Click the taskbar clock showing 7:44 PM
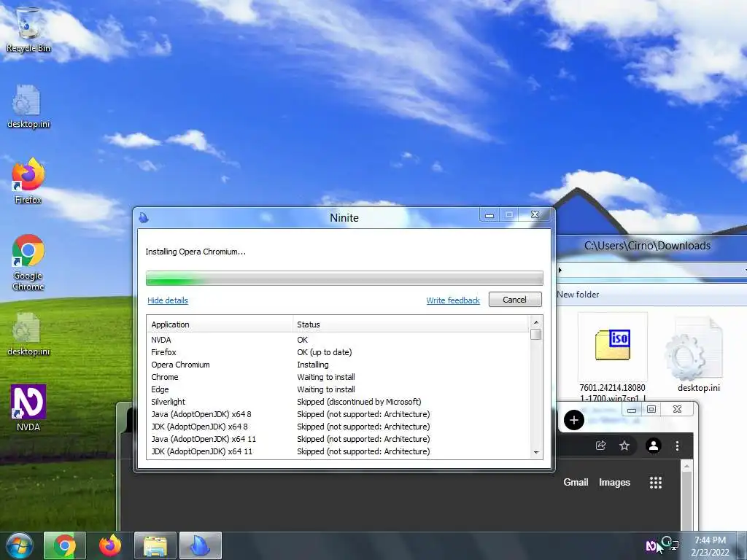 (x=711, y=545)
